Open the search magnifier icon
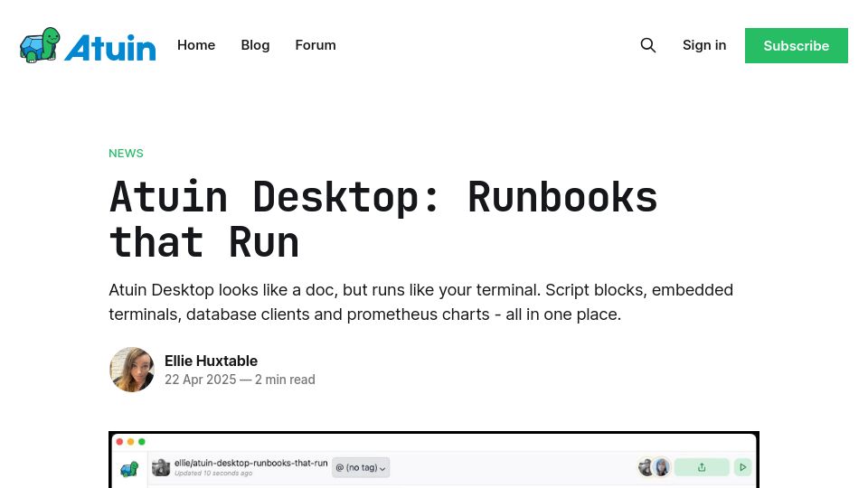The image size is (868, 488). pyautogui.click(x=647, y=45)
